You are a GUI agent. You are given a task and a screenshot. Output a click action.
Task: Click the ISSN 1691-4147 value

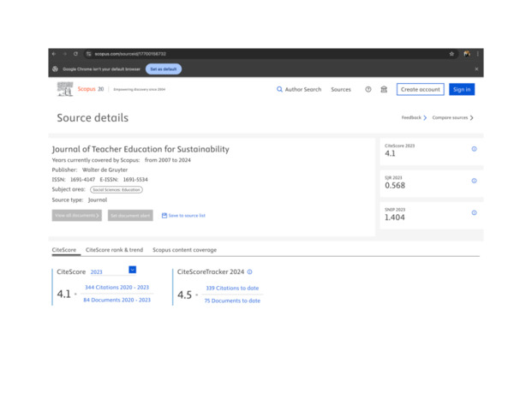pos(82,180)
